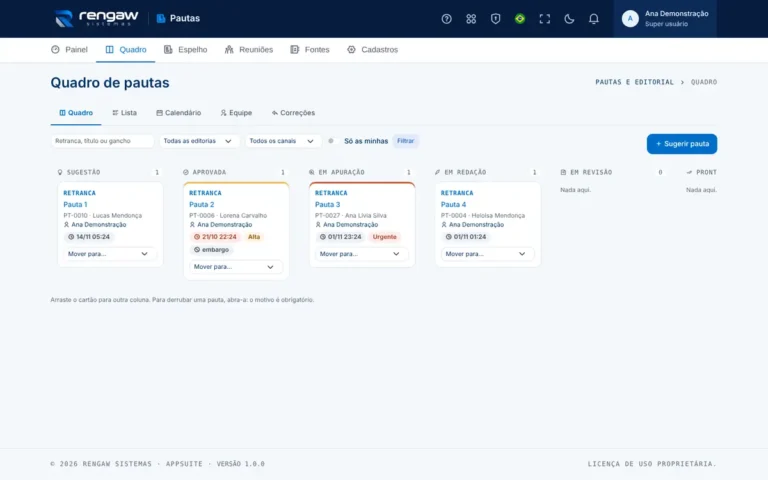The height and width of the screenshot is (480, 768).
Task: Open the Cadastros tab
Action: [x=372, y=49]
